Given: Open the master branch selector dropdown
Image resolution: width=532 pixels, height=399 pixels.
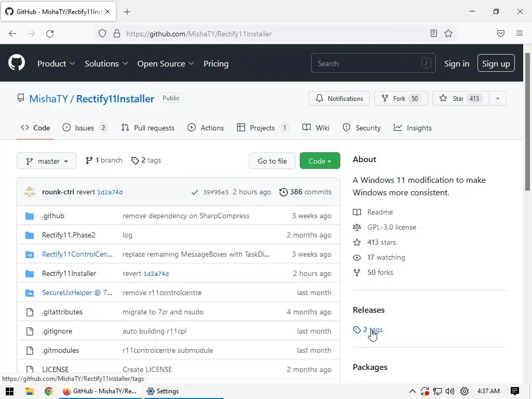Looking at the screenshot, I should click(x=46, y=161).
